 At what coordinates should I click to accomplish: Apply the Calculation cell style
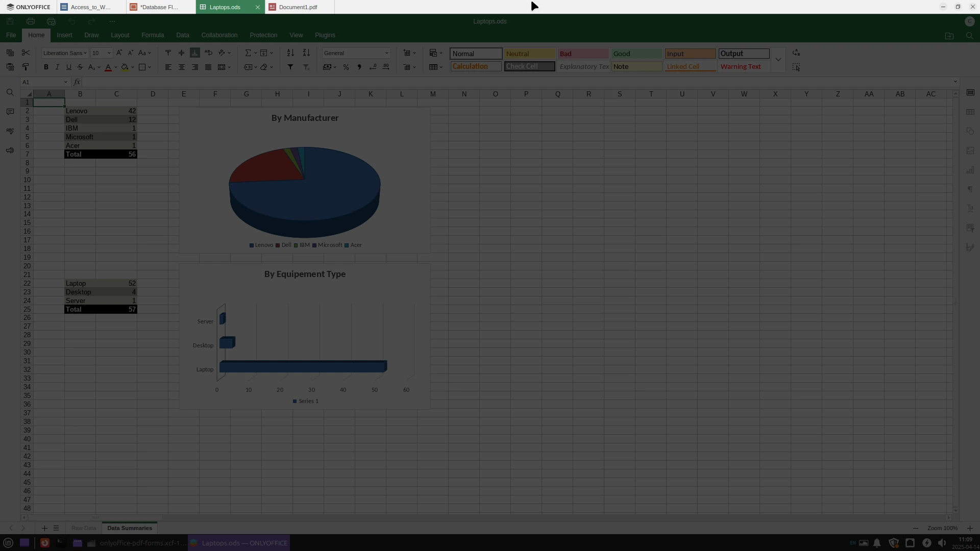[476, 67]
